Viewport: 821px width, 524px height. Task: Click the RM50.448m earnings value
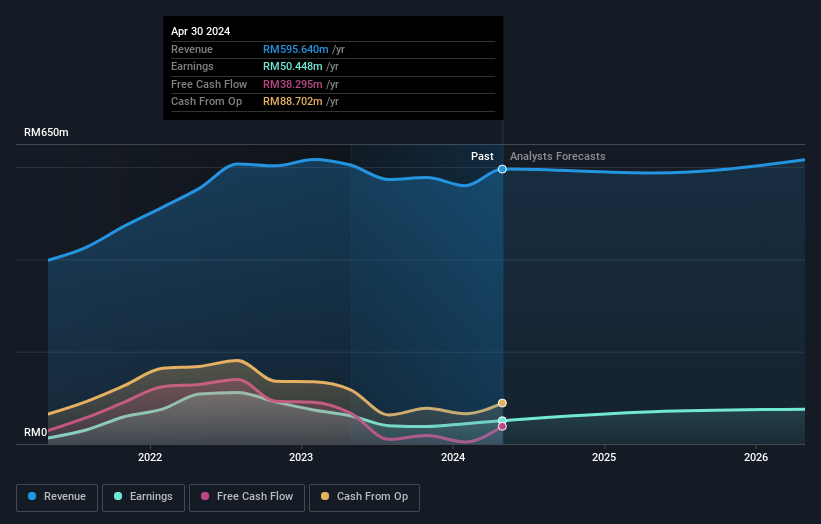(x=293, y=66)
